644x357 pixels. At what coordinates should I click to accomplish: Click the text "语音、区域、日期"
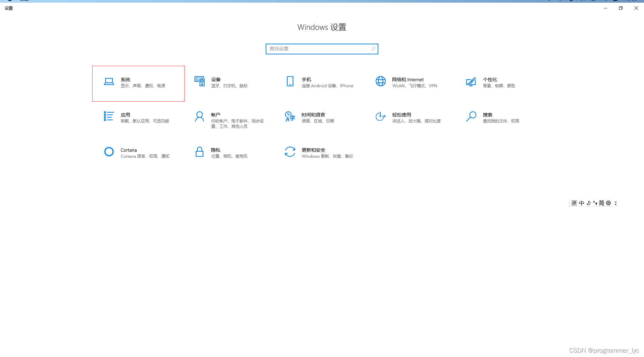pos(318,121)
